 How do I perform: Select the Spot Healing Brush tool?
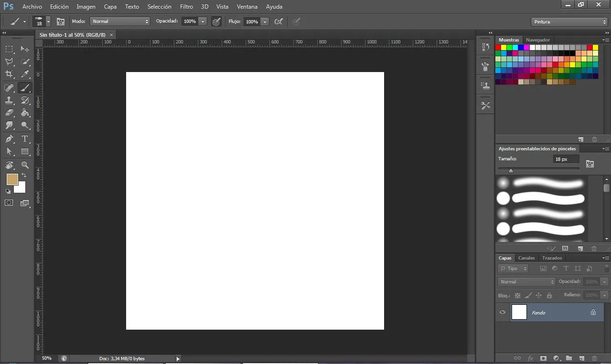point(9,88)
